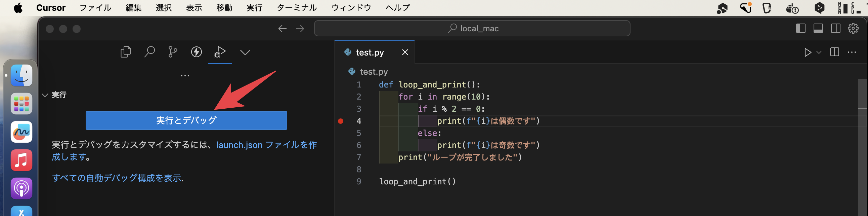
Task: Open the ターミナル menu
Action: point(297,7)
